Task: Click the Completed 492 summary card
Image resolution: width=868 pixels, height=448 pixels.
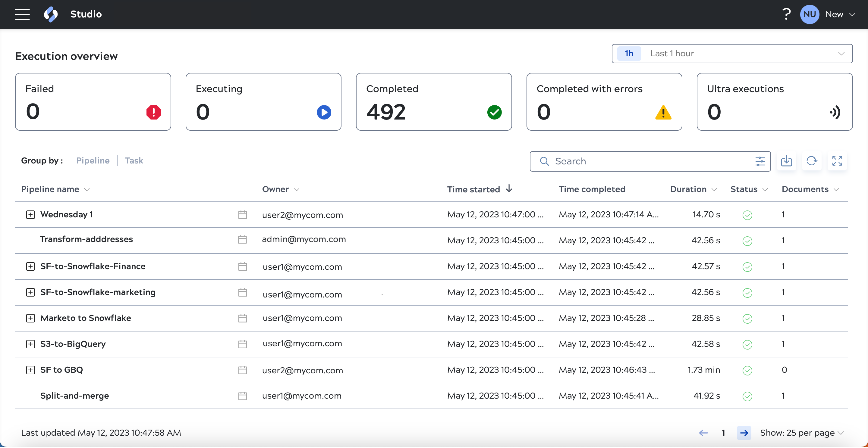Action: pyautogui.click(x=433, y=102)
